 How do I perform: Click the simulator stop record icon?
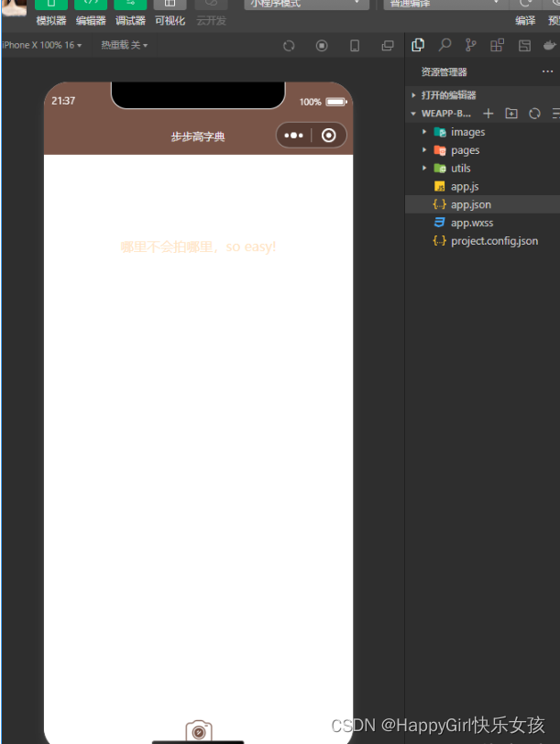322,46
